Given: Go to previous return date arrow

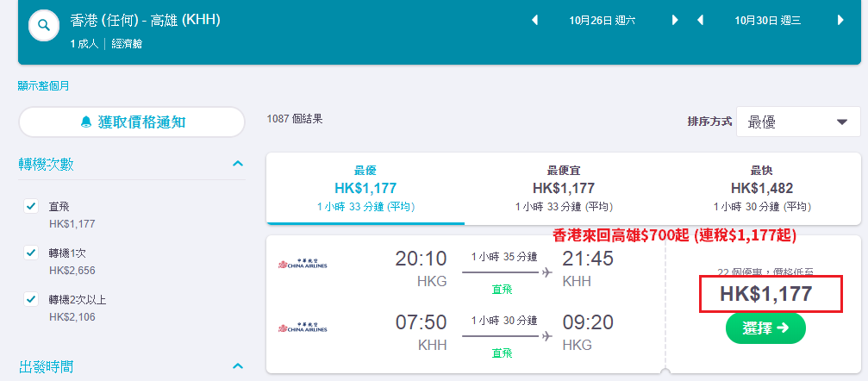Looking at the screenshot, I should 700,21.
